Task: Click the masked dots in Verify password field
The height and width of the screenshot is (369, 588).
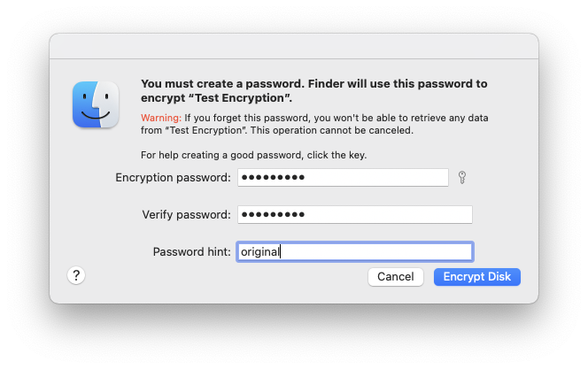Action: coord(272,215)
